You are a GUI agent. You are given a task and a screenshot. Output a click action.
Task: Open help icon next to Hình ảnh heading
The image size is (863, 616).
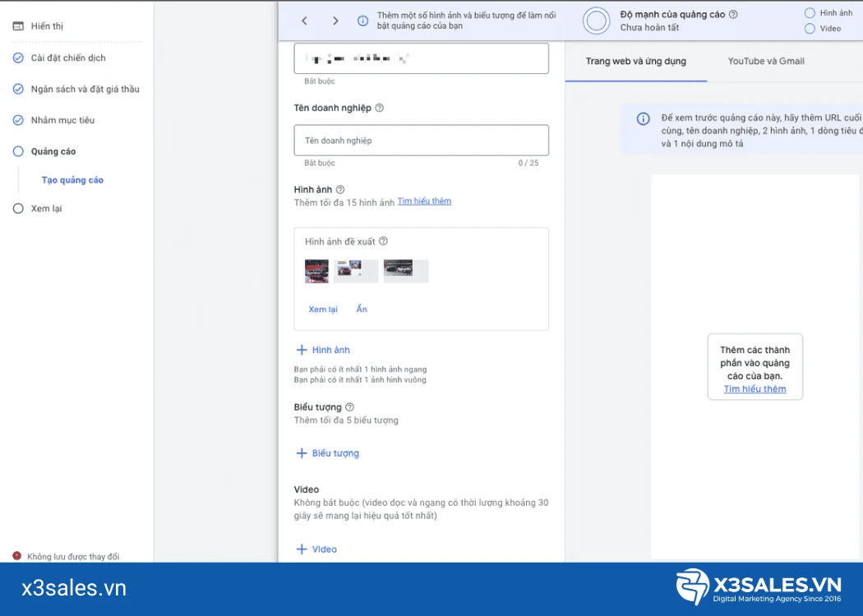click(x=340, y=190)
